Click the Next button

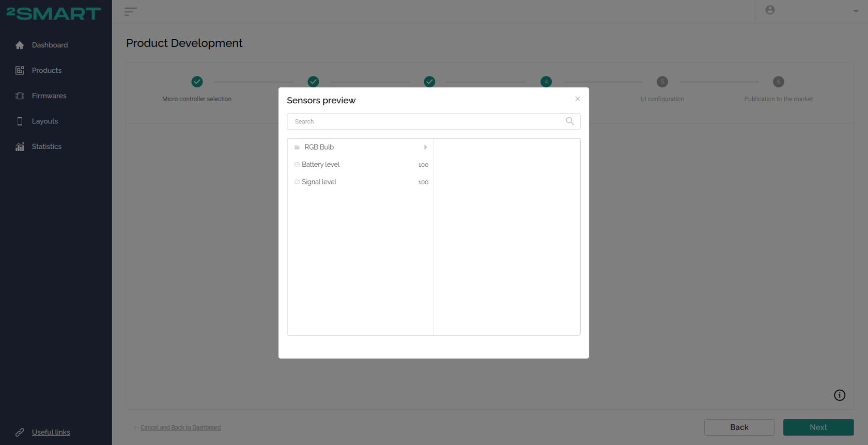(x=818, y=427)
